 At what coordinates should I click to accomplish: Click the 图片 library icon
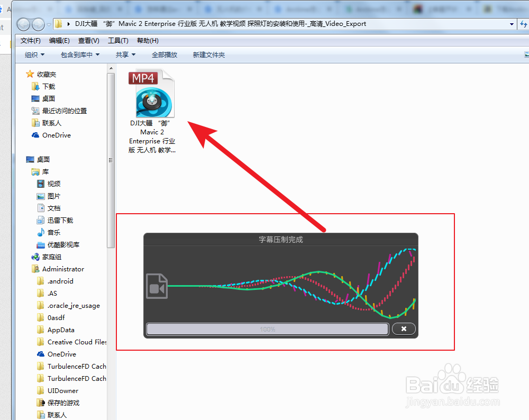[41, 196]
